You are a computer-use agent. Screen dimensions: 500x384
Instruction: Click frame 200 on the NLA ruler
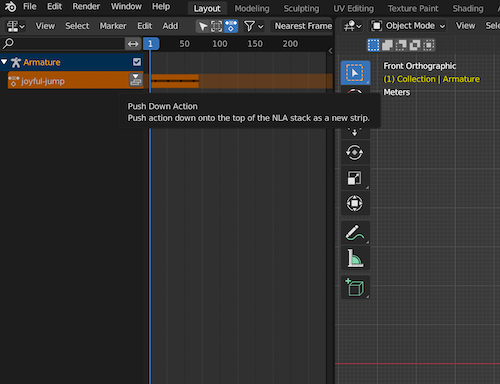coord(290,44)
